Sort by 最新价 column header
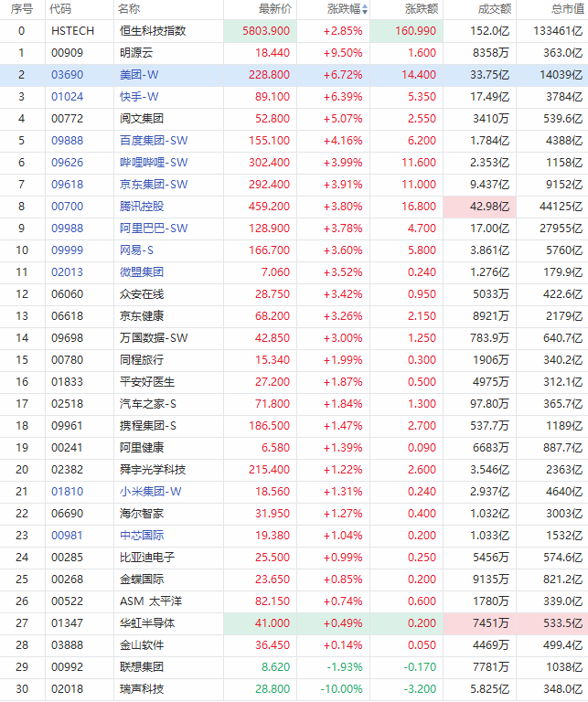588x702 pixels. coord(275,9)
